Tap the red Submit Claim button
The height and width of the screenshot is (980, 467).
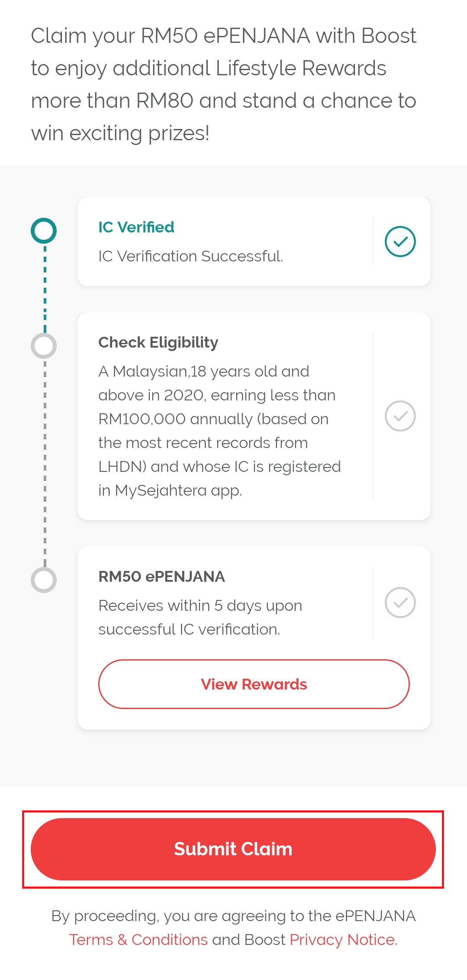(x=233, y=849)
